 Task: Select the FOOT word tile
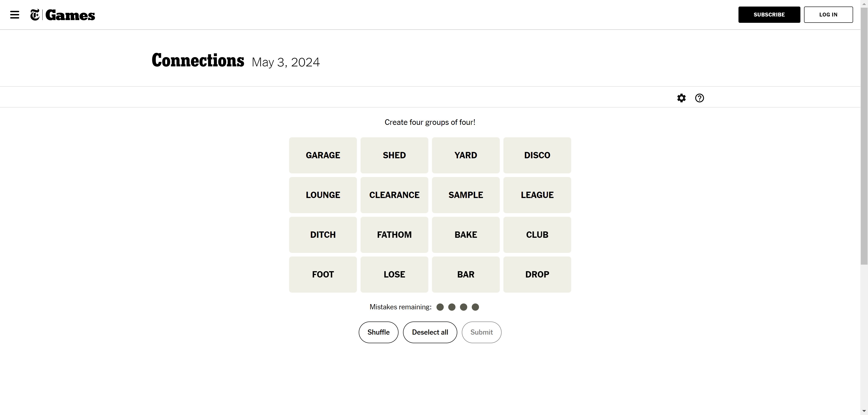point(323,274)
